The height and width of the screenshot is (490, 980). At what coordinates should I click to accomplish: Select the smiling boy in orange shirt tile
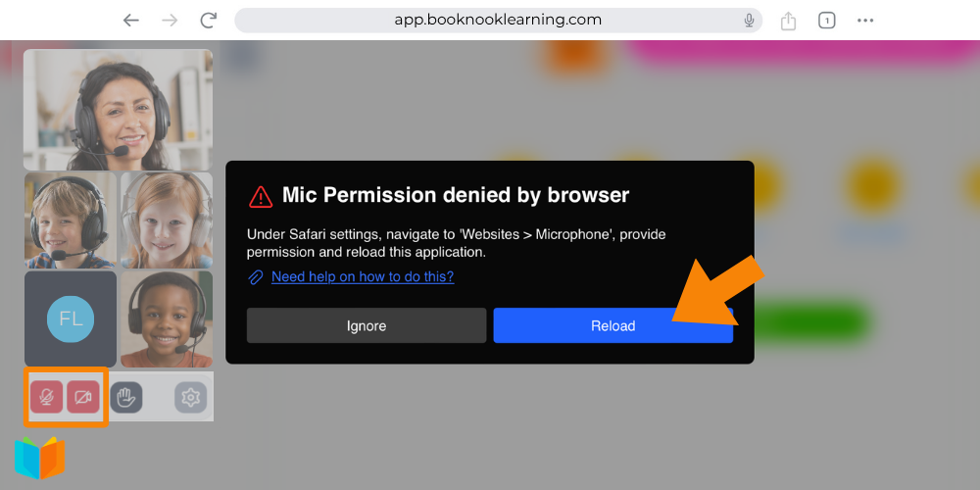[167, 318]
